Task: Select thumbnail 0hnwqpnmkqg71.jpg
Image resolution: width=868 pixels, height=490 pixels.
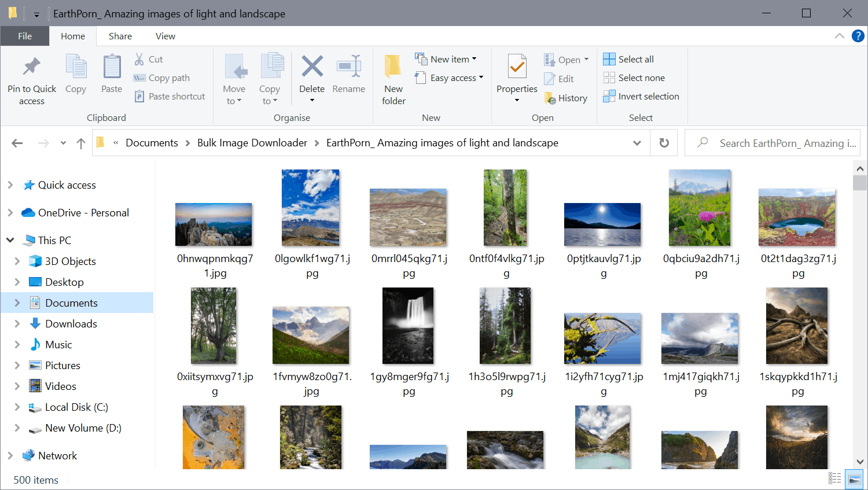Action: click(214, 224)
